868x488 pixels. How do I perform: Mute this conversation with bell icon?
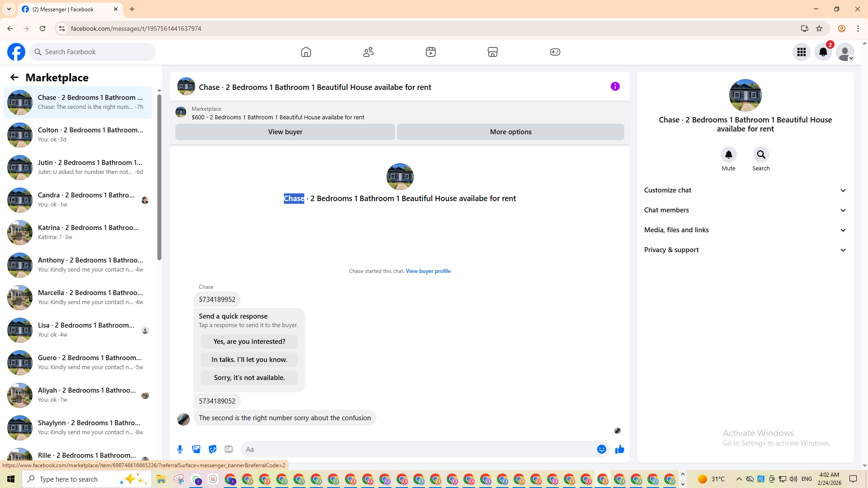(x=728, y=155)
